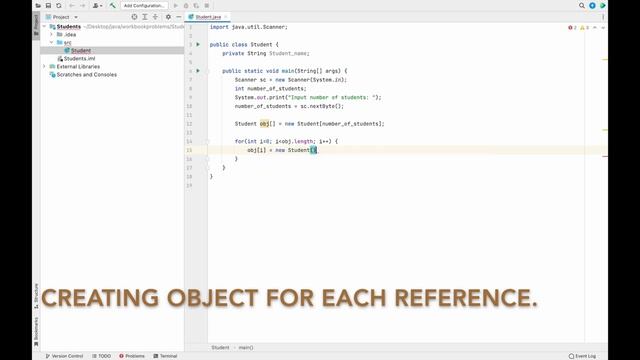Place cursor on line 1 import statement

coord(249,27)
